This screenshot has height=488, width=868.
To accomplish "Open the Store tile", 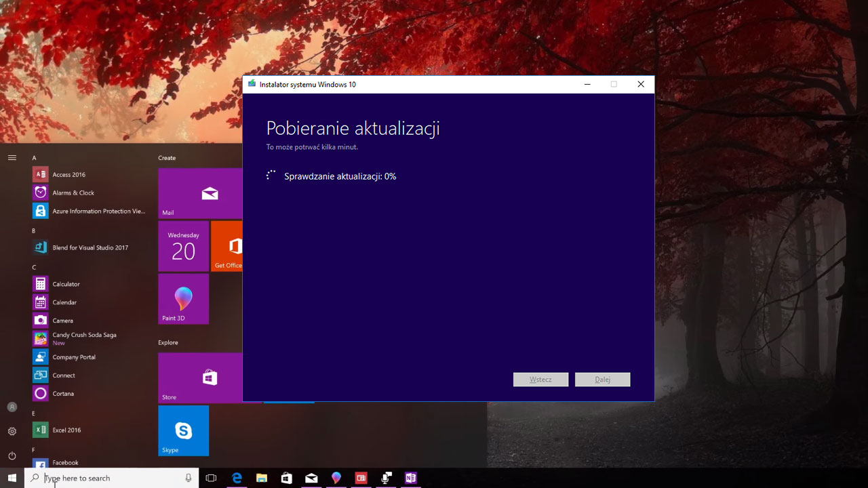I will click(x=200, y=378).
